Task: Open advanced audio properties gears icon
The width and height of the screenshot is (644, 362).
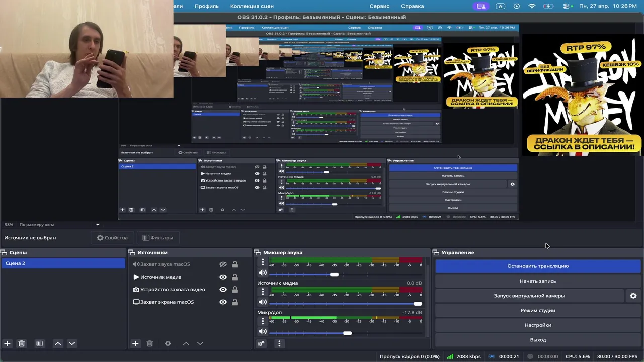Action: 261,343
